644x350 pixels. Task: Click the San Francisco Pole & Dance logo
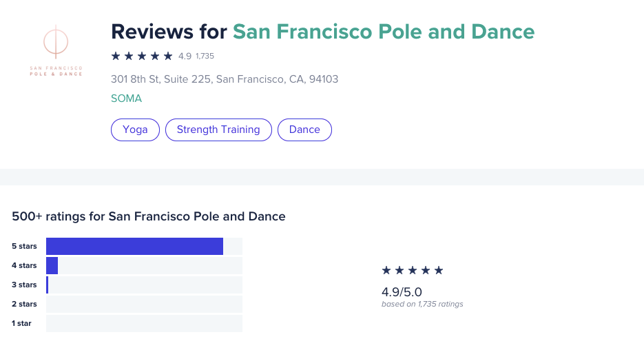pos(56,50)
